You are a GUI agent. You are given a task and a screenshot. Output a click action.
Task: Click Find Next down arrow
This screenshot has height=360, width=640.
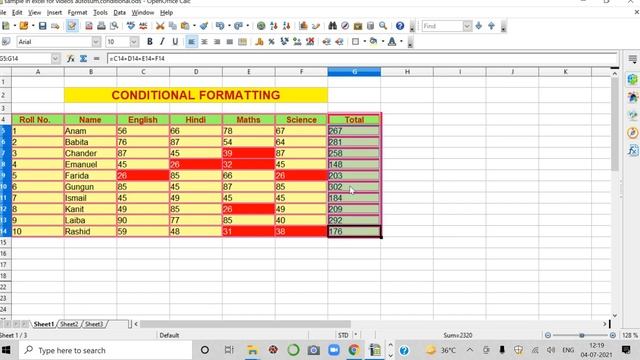click(x=479, y=26)
